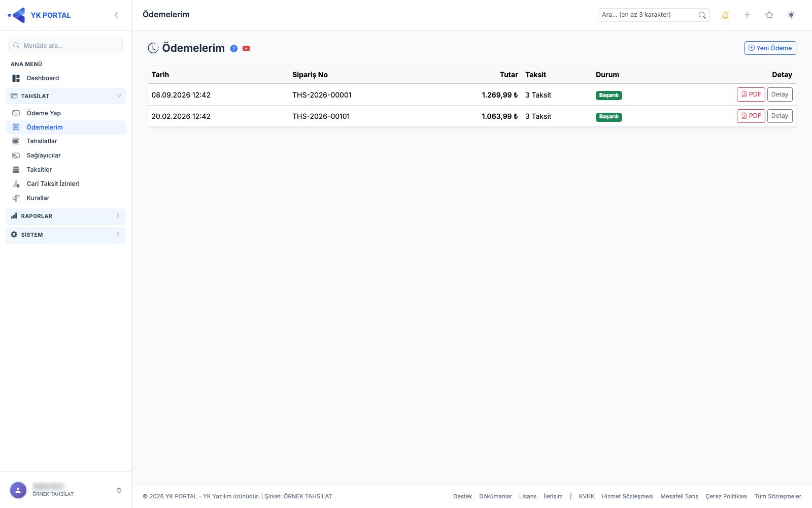Click Başarılı badge for THS-2026-00001
812x508 pixels.
(608, 95)
